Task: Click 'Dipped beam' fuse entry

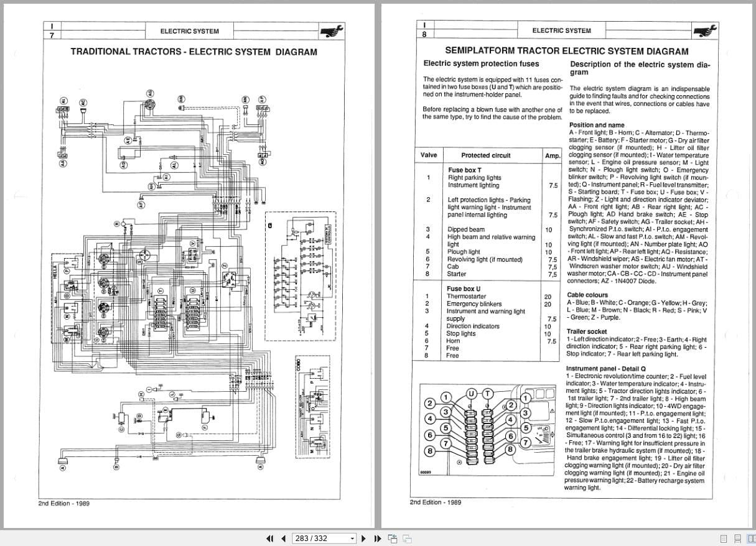Action: (466, 229)
